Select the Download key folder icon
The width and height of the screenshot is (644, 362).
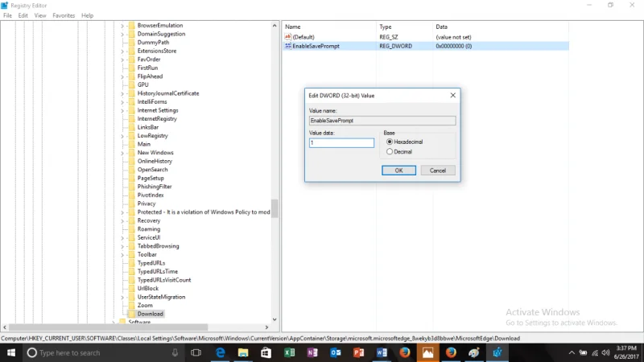(x=131, y=314)
